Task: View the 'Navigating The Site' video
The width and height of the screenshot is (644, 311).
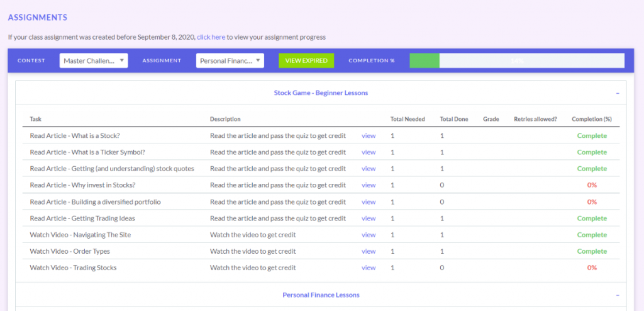Action: [x=369, y=235]
